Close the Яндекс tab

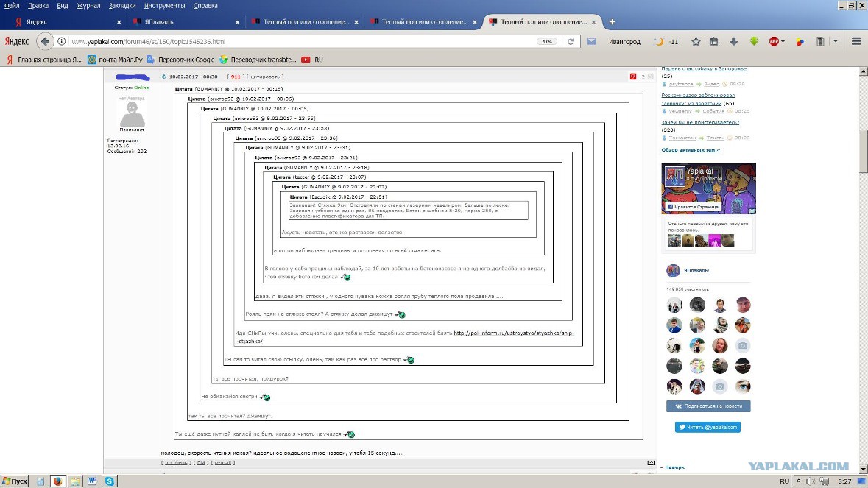119,22
